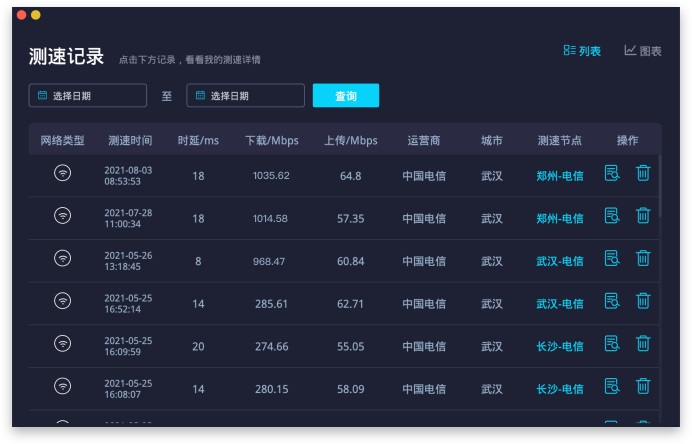692x444 pixels.
Task: Click the 武汉-电信 node in the 13:18:45 row
Action: click(559, 261)
